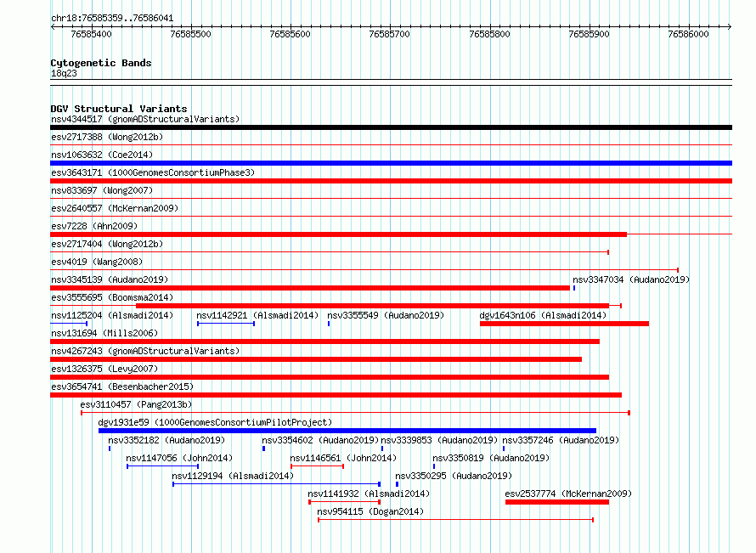Open nsv3339853 (Audano2019) variant
This screenshot has height=553, width=756.
click(439, 440)
